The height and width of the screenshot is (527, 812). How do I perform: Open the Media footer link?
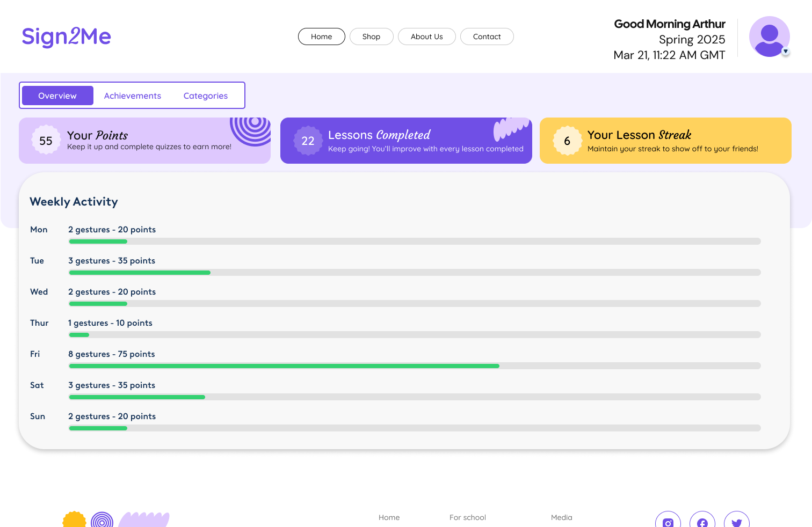pyautogui.click(x=562, y=517)
